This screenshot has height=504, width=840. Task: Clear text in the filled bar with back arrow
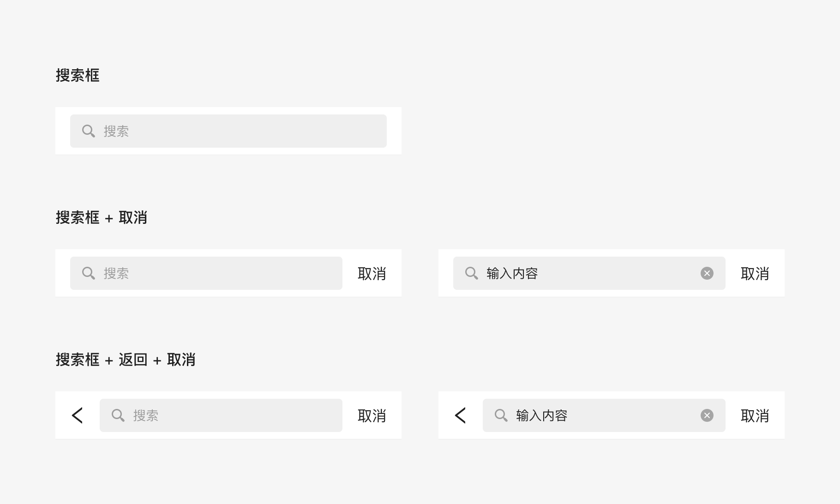coord(707,415)
